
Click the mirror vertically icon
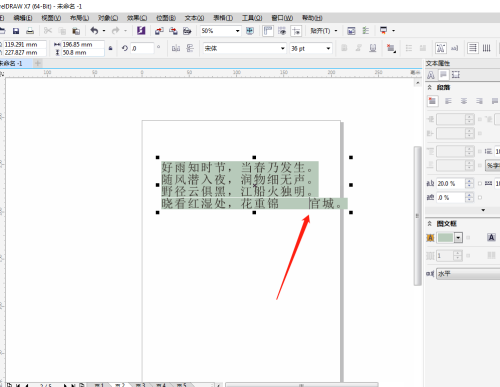(190, 48)
